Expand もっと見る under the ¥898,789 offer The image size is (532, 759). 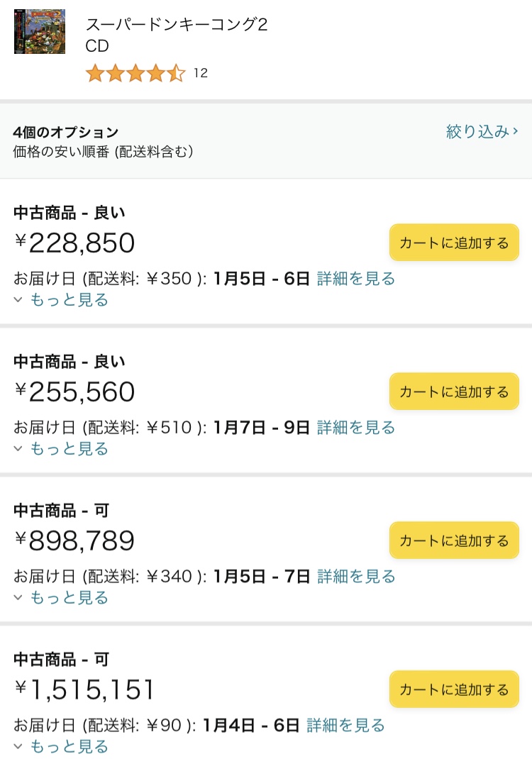click(x=61, y=598)
